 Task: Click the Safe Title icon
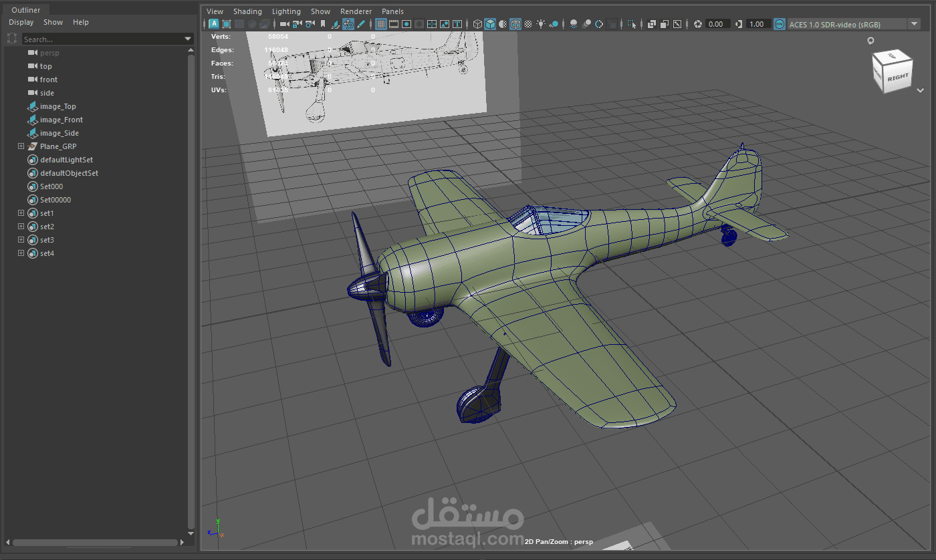(x=457, y=24)
